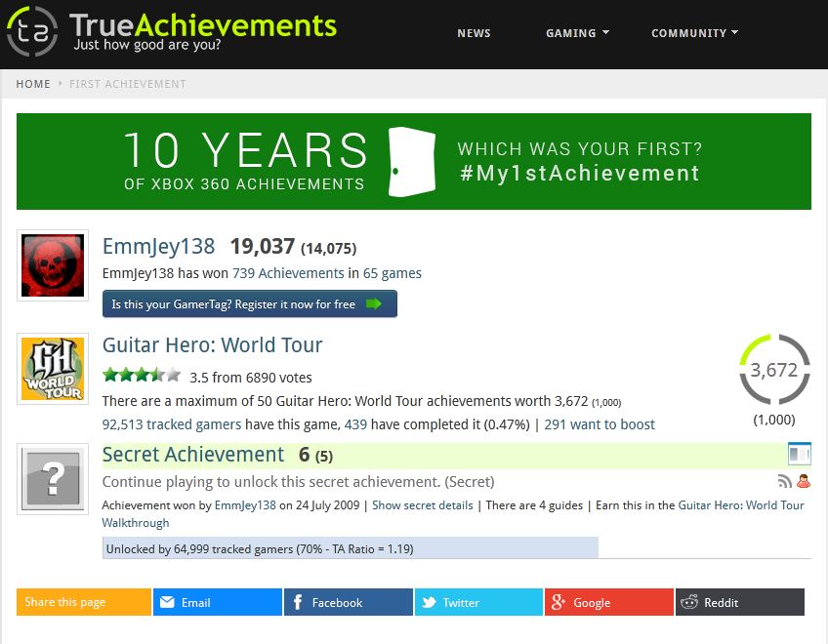828x644 pixels.
Task: Open the 739 Achievements link
Action: click(x=288, y=273)
